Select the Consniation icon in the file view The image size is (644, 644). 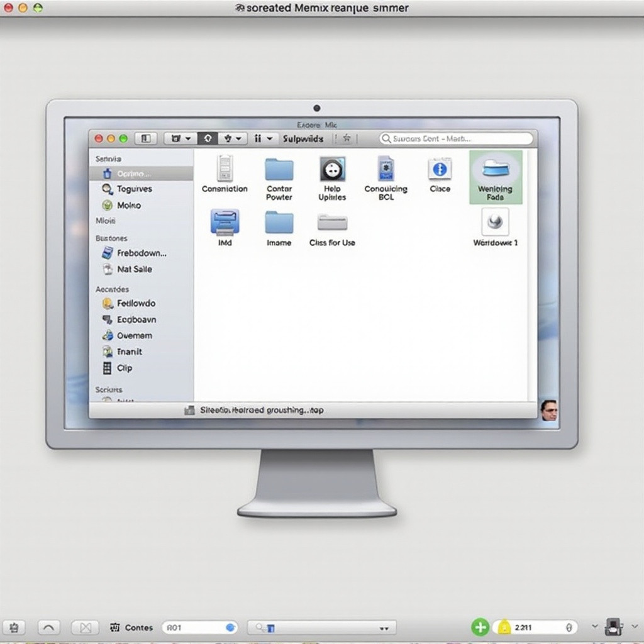click(225, 170)
